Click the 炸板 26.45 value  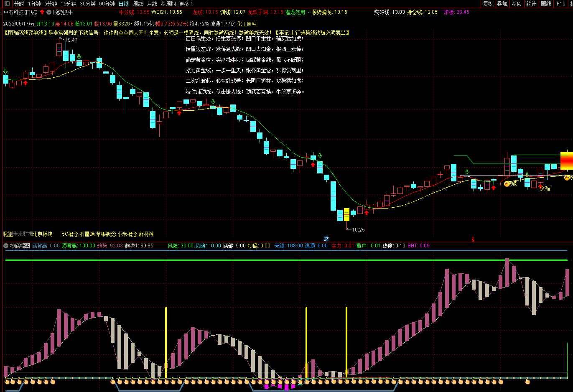click(x=456, y=12)
